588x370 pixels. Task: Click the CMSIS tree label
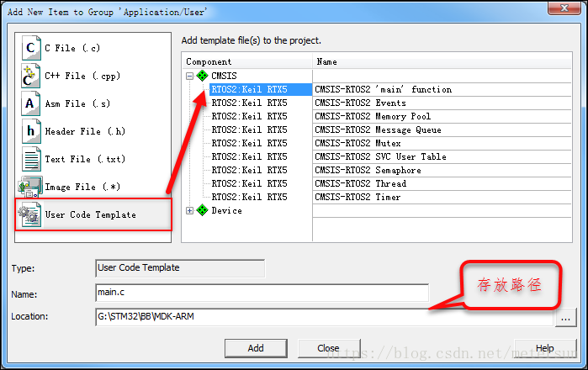pyautogui.click(x=224, y=76)
